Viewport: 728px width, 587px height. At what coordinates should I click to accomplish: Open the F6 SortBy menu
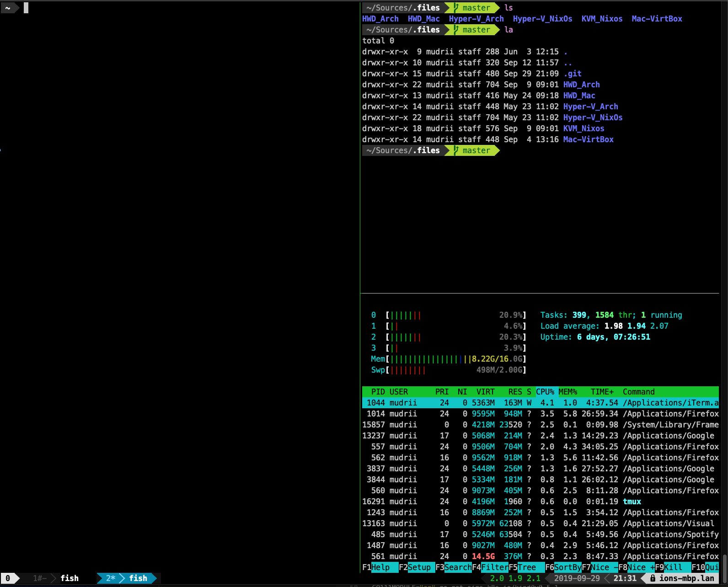[x=563, y=567]
